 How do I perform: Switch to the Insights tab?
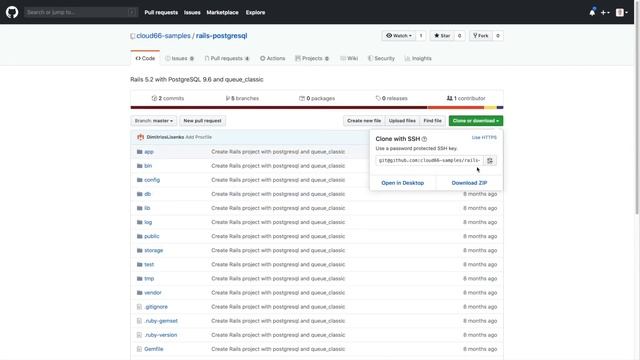(x=418, y=58)
